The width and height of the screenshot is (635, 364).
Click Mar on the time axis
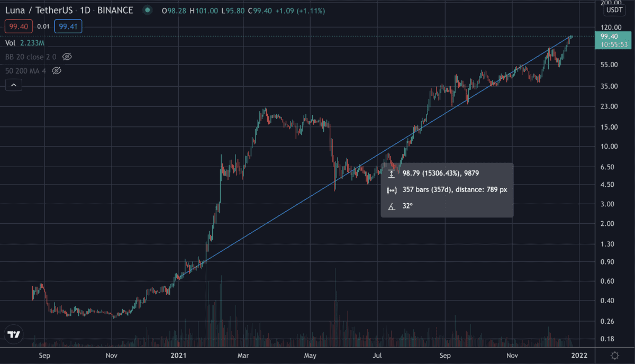[x=244, y=355]
